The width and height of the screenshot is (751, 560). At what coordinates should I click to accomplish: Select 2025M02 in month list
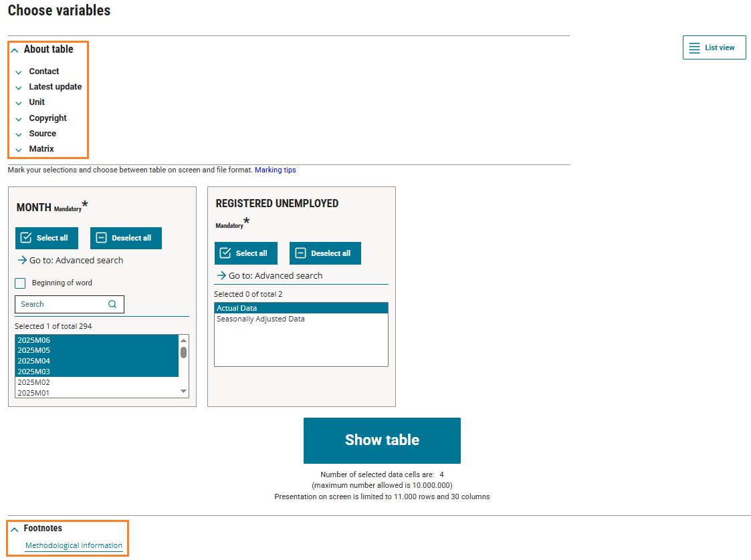[x=34, y=382]
